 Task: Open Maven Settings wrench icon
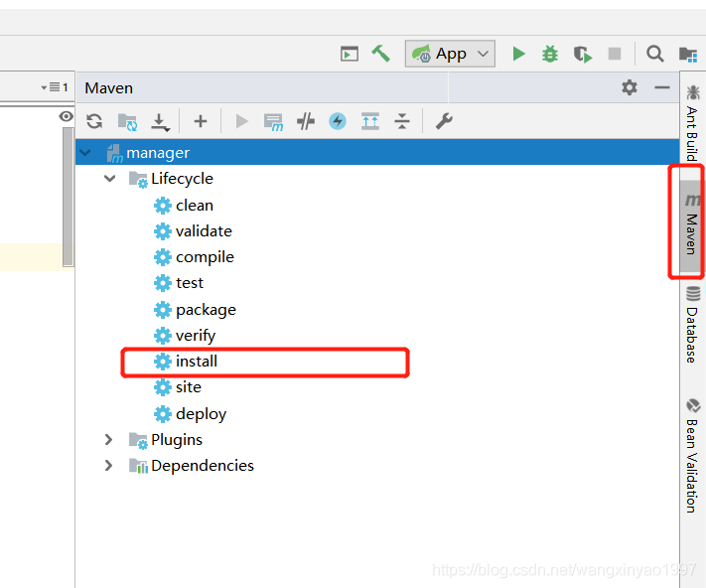[444, 121]
